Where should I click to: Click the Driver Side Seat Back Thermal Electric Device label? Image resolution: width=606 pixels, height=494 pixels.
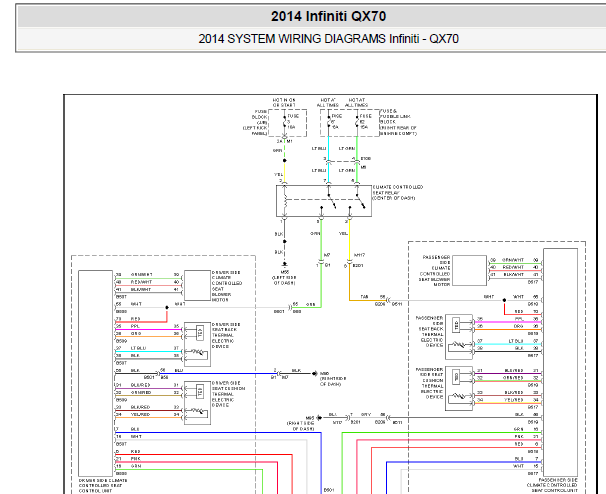point(224,336)
